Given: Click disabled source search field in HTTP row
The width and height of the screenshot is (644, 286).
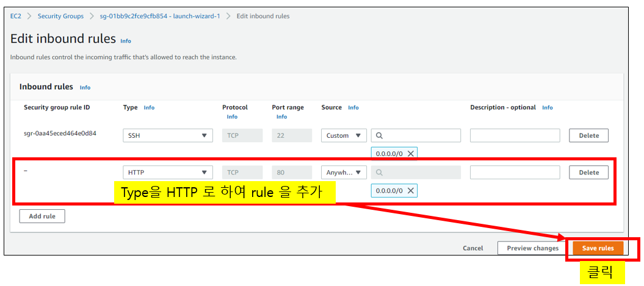Looking at the screenshot, I should tap(416, 173).
